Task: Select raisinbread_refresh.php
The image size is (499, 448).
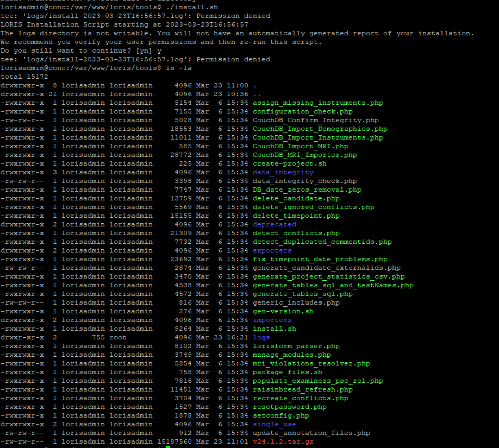Action: coord(303,390)
